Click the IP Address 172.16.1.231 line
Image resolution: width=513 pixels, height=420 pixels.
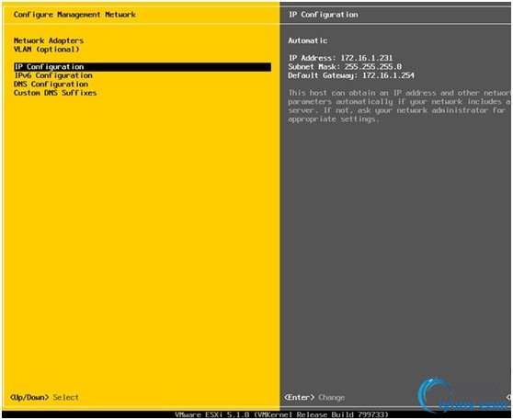tap(340, 58)
